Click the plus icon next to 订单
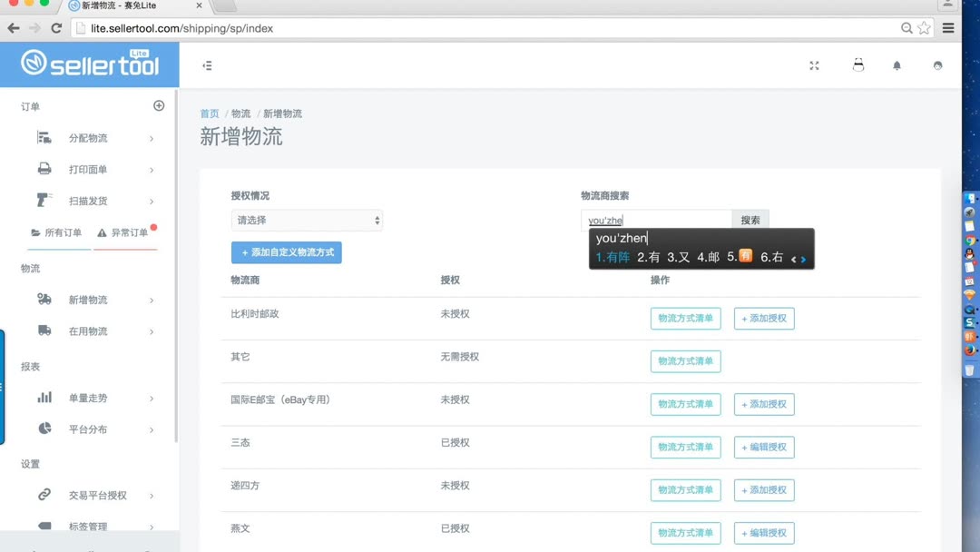Image resolution: width=980 pixels, height=552 pixels. 159,105
